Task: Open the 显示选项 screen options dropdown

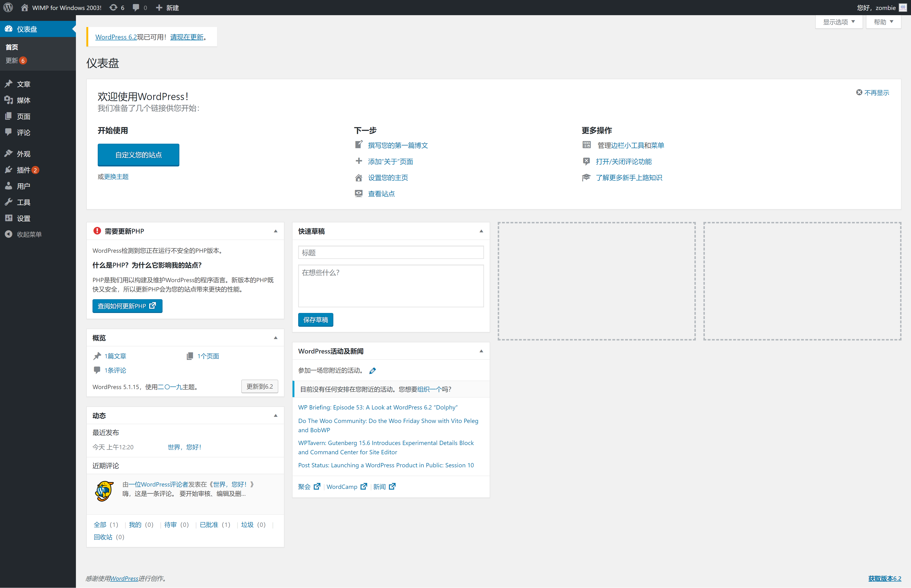Action: [839, 22]
